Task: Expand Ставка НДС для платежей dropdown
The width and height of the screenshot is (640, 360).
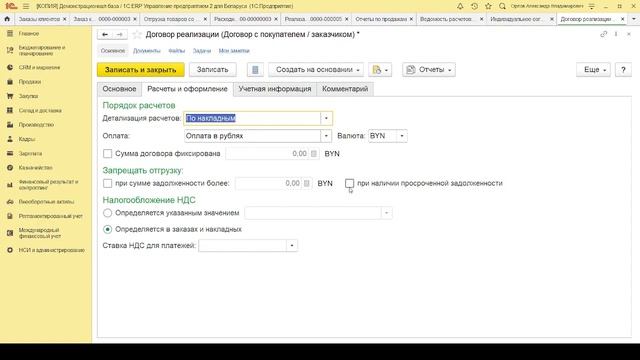Action: click(292, 246)
